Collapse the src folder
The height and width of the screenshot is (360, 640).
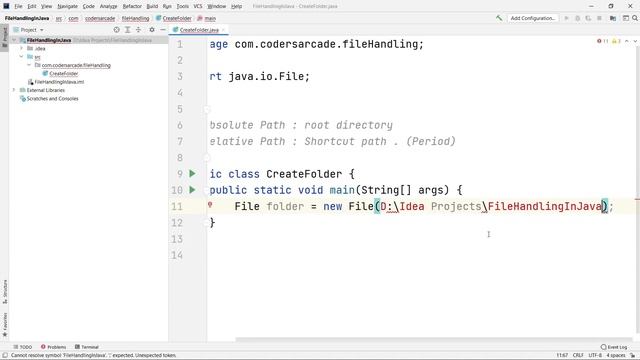tap(22, 57)
